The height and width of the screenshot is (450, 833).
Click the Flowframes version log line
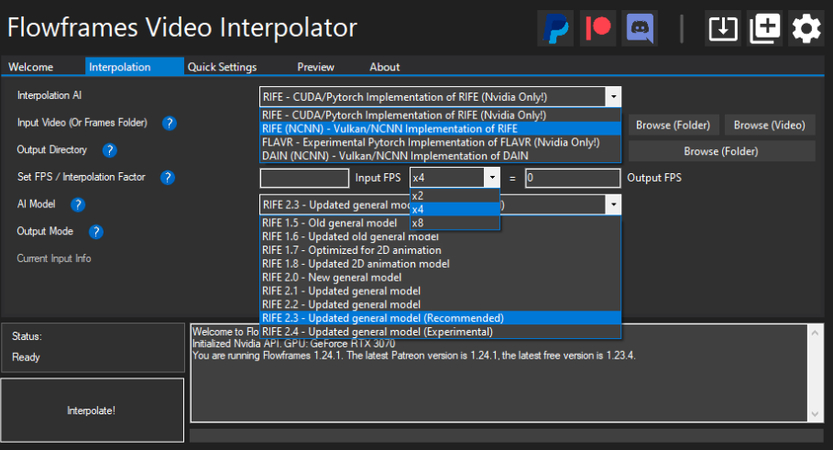[x=413, y=355]
